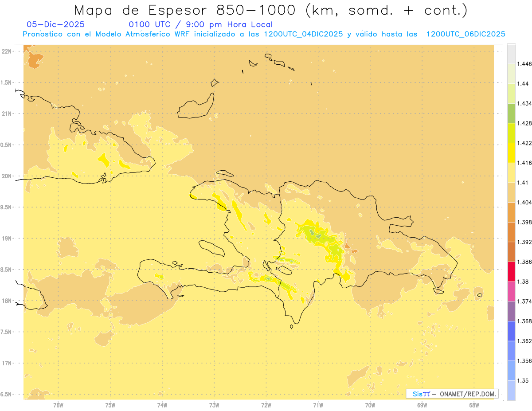532x411 pixels.
Task: Click the legend value 1.404
Action: pyautogui.click(x=524, y=202)
